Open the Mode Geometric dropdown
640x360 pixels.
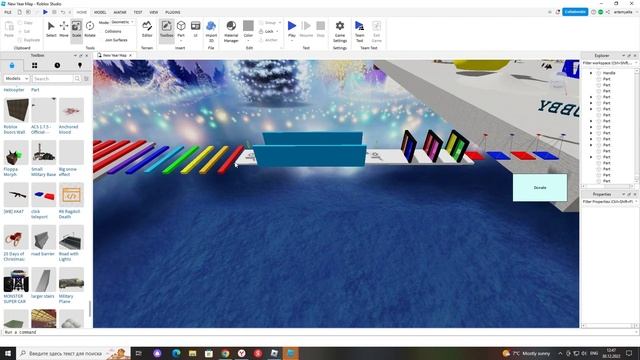(x=122, y=22)
